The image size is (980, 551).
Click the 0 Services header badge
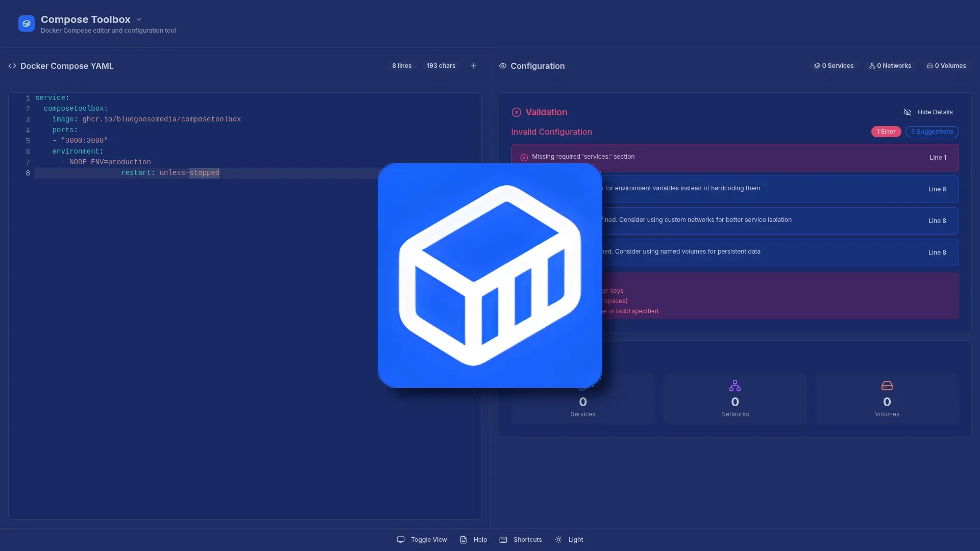834,66
